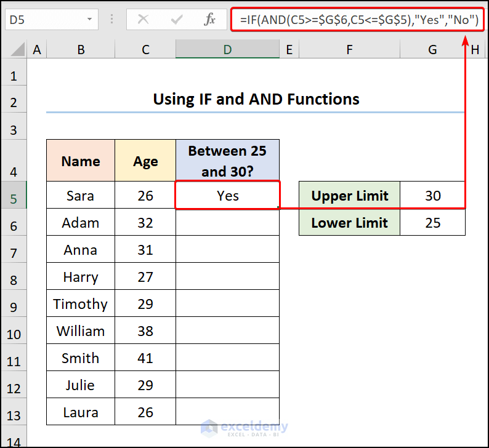489x448 pixels.
Task: Select the cell containing 'Smith'
Action: (81, 358)
